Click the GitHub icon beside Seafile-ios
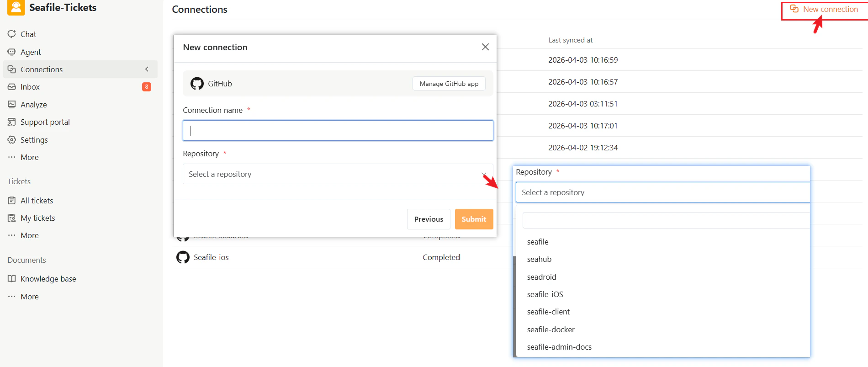 (183, 257)
